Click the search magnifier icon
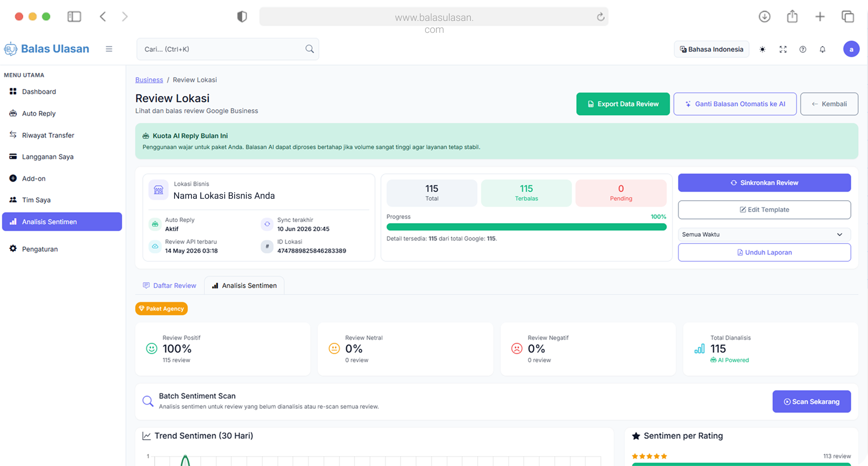 click(x=309, y=49)
